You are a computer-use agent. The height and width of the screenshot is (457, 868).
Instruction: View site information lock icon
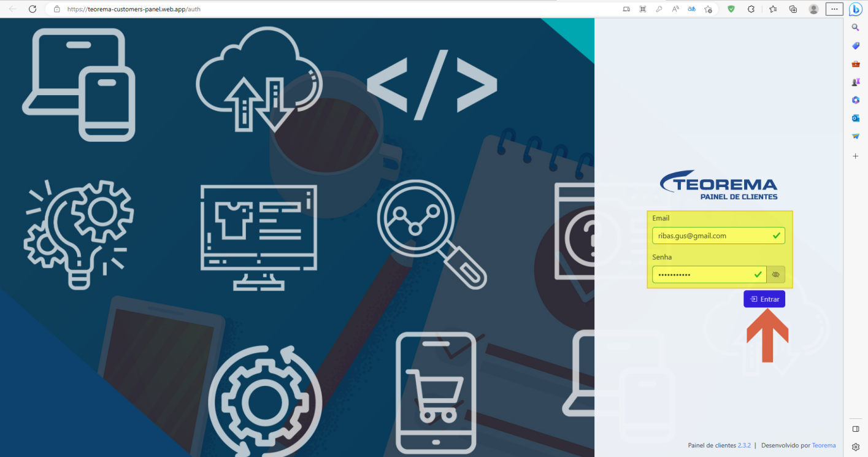pyautogui.click(x=56, y=9)
